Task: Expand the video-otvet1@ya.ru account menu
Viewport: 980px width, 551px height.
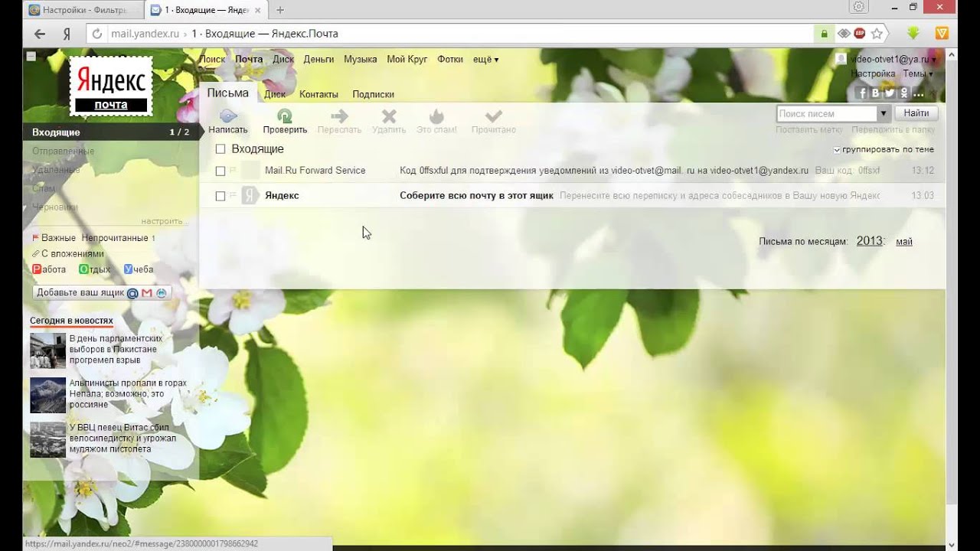Action: point(893,59)
